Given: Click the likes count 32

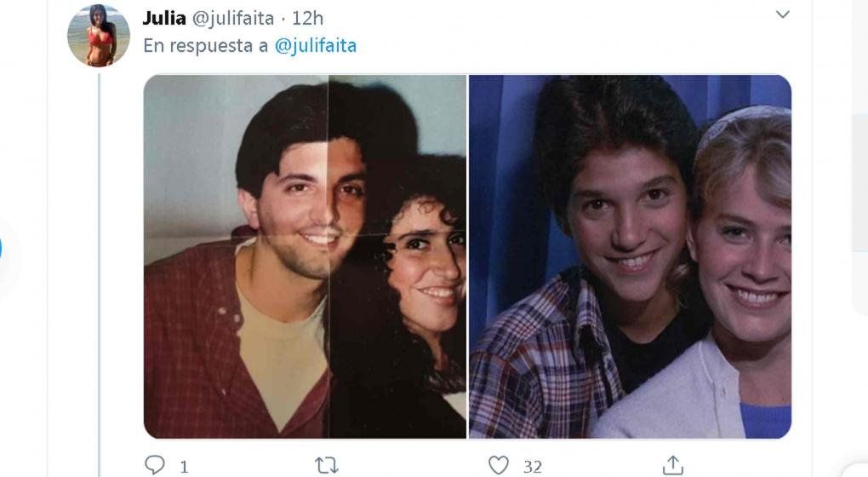Looking at the screenshot, I should pos(533,467).
